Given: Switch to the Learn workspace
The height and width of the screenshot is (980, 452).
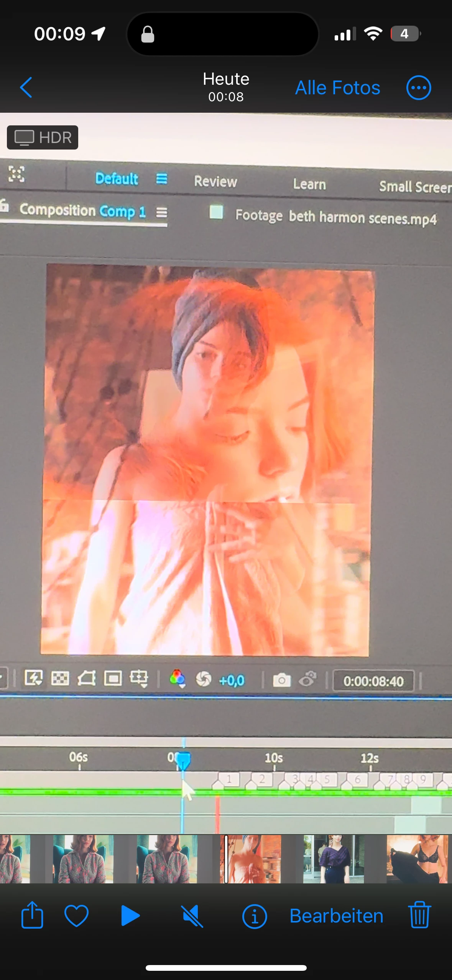Looking at the screenshot, I should [309, 184].
